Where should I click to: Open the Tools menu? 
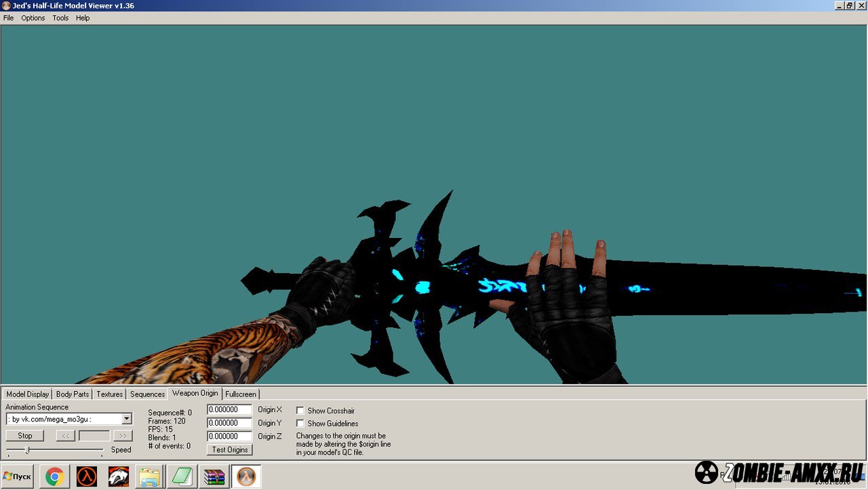(60, 18)
